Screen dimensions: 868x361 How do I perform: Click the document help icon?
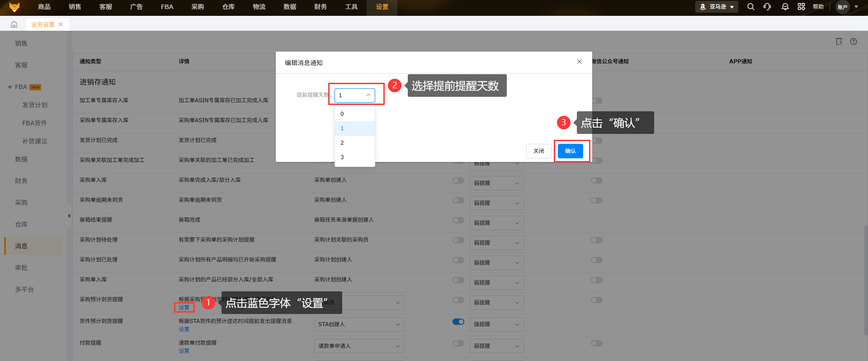click(839, 42)
